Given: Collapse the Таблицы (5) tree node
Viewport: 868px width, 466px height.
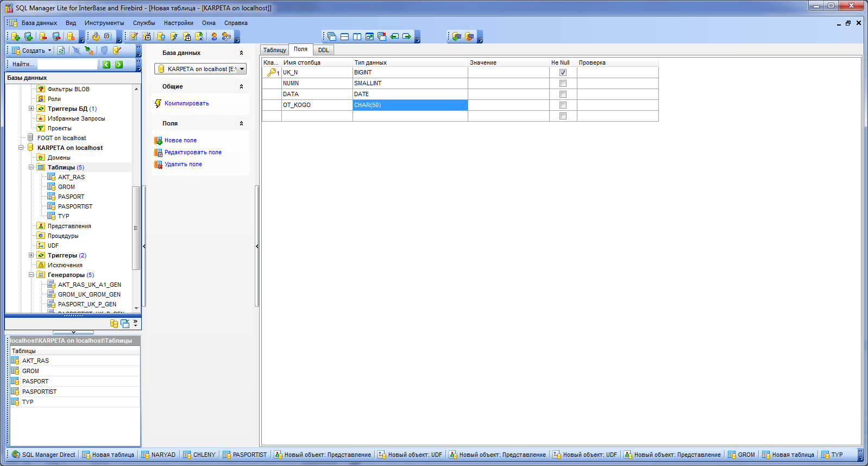Looking at the screenshot, I should tap(31, 167).
